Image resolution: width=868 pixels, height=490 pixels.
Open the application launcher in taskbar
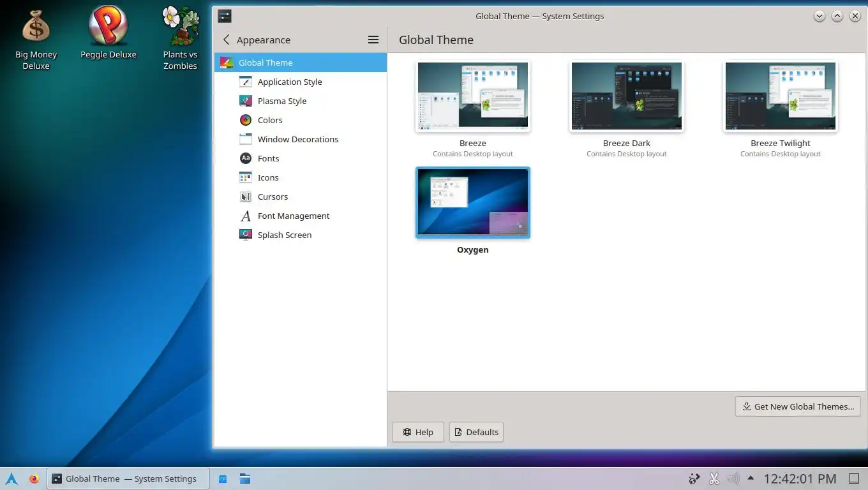pyautogui.click(x=11, y=479)
